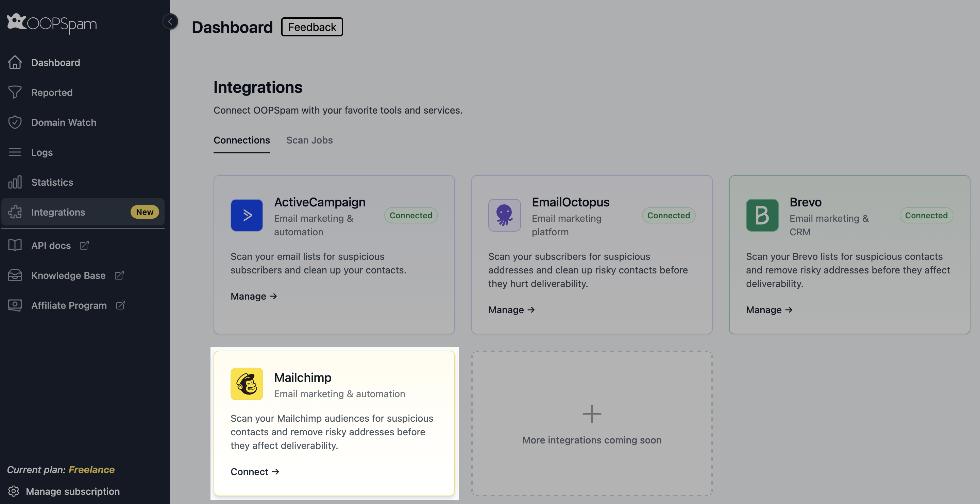The height and width of the screenshot is (504, 980).
Task: Click the Freelance plan name
Action: click(x=91, y=469)
